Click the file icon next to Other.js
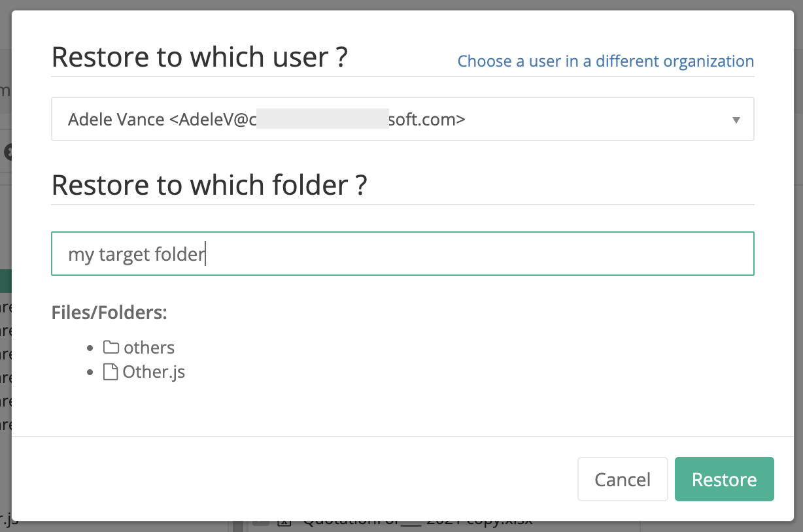The width and height of the screenshot is (803, 532). (111, 371)
